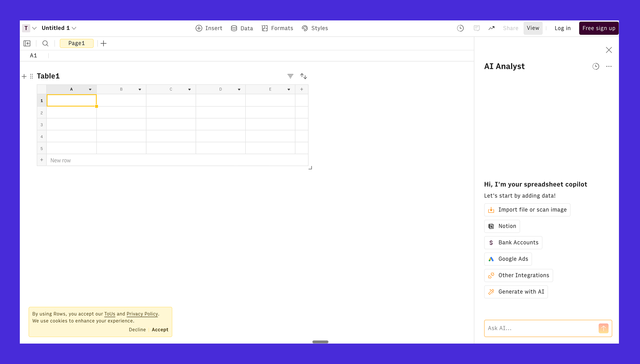Toggle the View mode button
Screen dimensions: 640x364
tap(533, 28)
